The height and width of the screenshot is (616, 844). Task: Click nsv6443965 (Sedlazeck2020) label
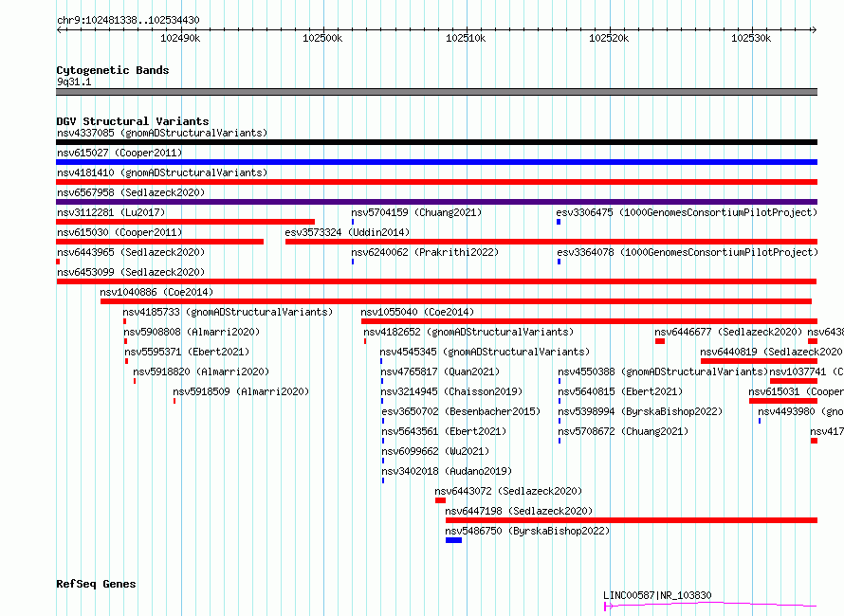[131, 252]
